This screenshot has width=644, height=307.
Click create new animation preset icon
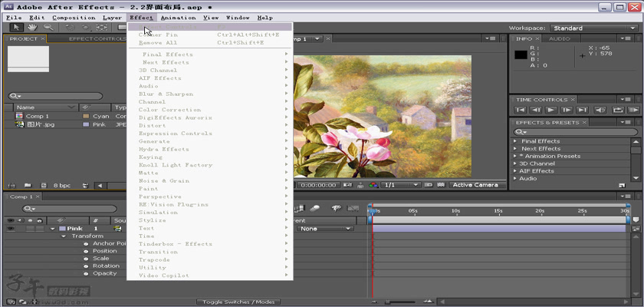tap(622, 186)
